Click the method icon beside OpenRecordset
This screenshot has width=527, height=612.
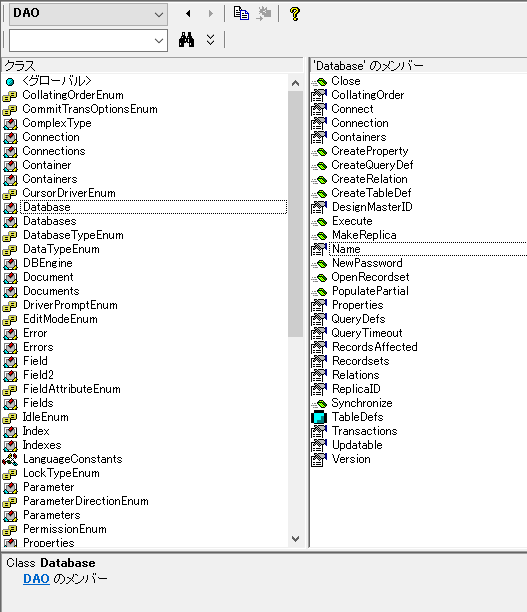[x=319, y=278]
